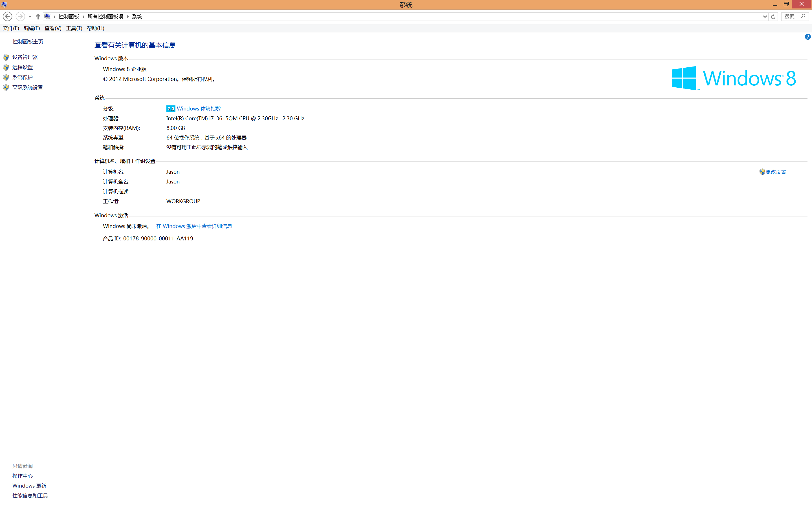
Task: Open Windows 更新 at the bottom left
Action: (x=29, y=485)
